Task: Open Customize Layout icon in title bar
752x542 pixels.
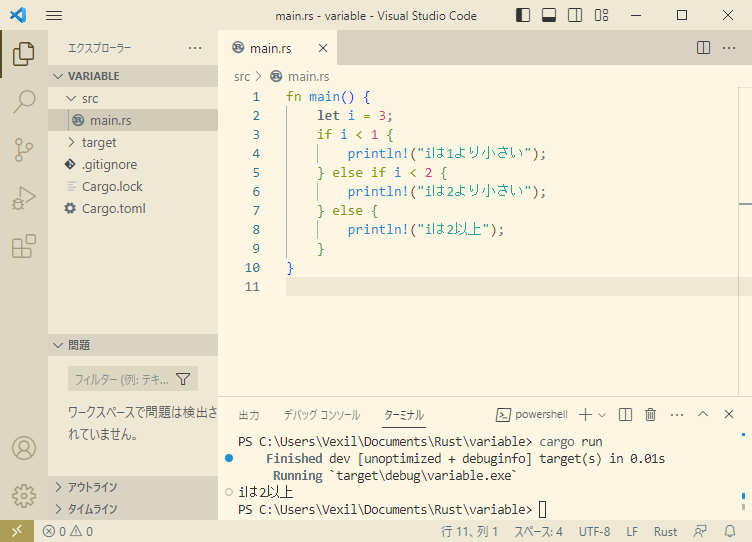Action: click(x=601, y=15)
